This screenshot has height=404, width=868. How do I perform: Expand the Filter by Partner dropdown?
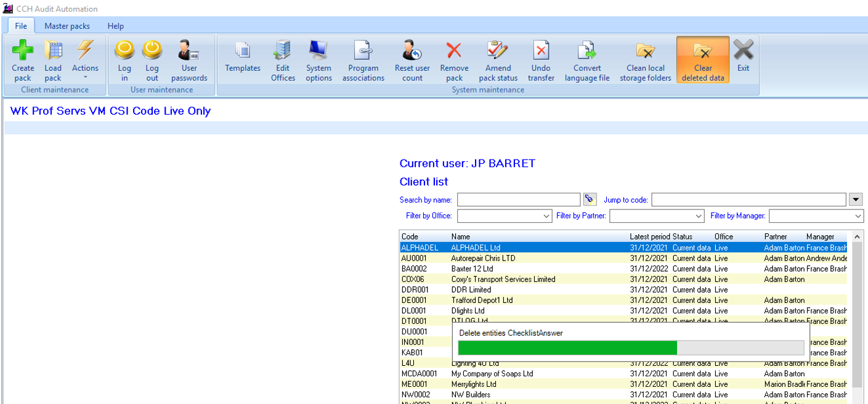tap(699, 216)
